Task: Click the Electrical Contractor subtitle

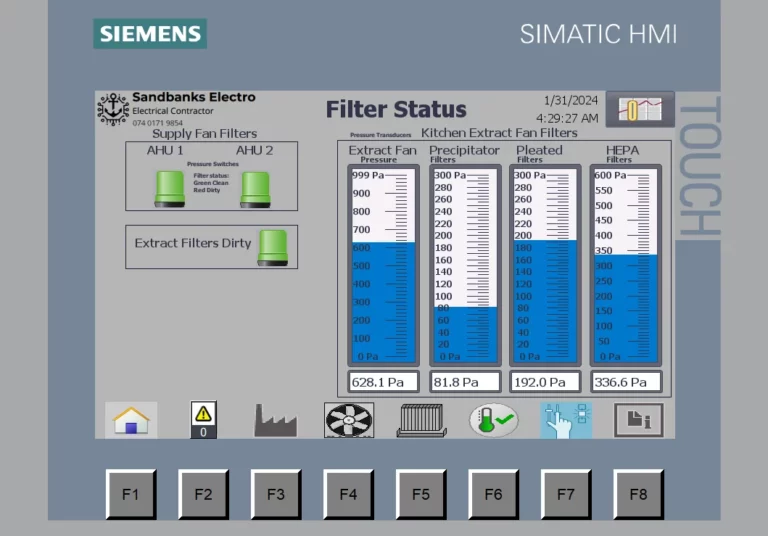Action: (x=173, y=111)
